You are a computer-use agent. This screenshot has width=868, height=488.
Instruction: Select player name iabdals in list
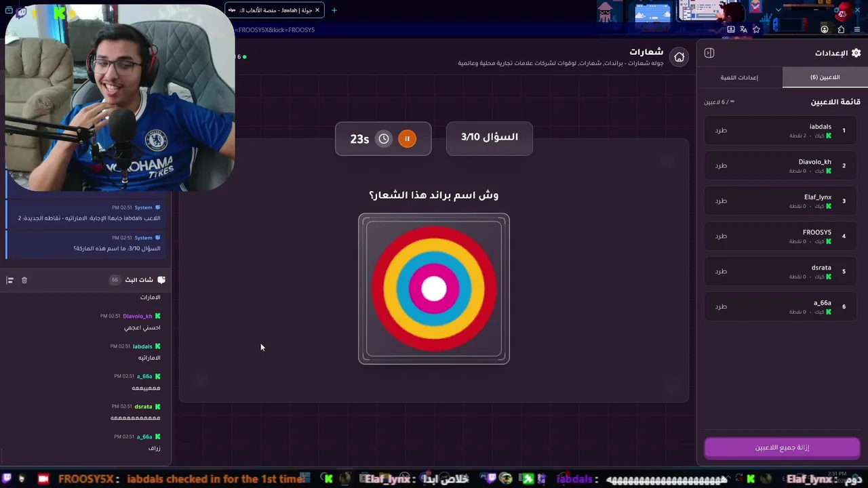point(820,127)
